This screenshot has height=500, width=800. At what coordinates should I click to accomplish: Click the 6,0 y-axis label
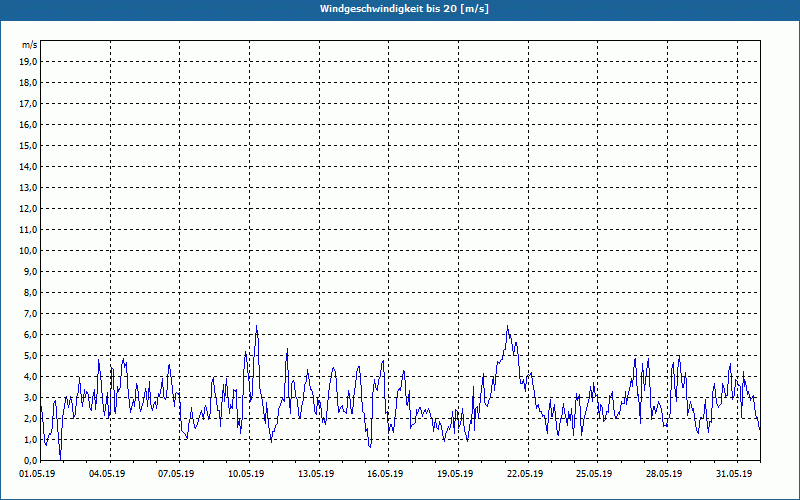pyautogui.click(x=30, y=334)
